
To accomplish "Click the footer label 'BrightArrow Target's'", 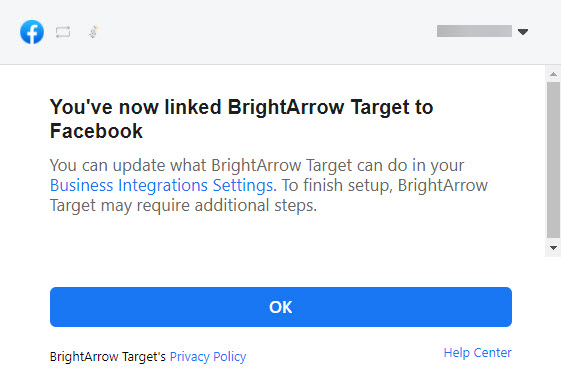I will [x=108, y=357].
